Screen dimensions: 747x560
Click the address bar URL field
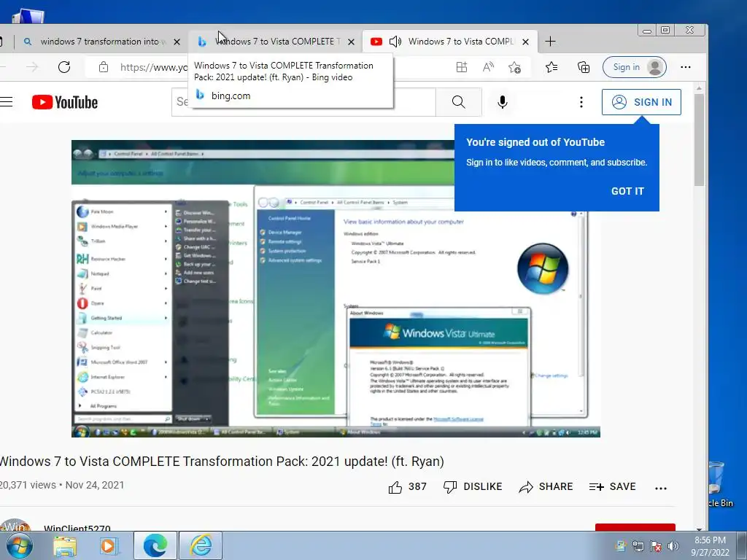click(153, 67)
